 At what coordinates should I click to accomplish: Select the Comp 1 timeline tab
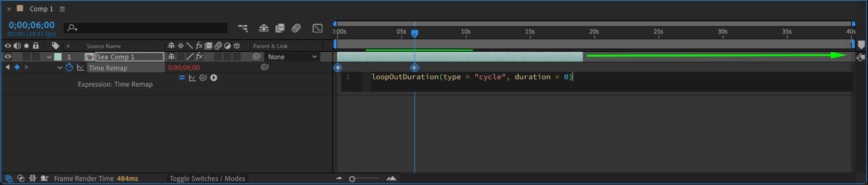pyautogui.click(x=41, y=9)
